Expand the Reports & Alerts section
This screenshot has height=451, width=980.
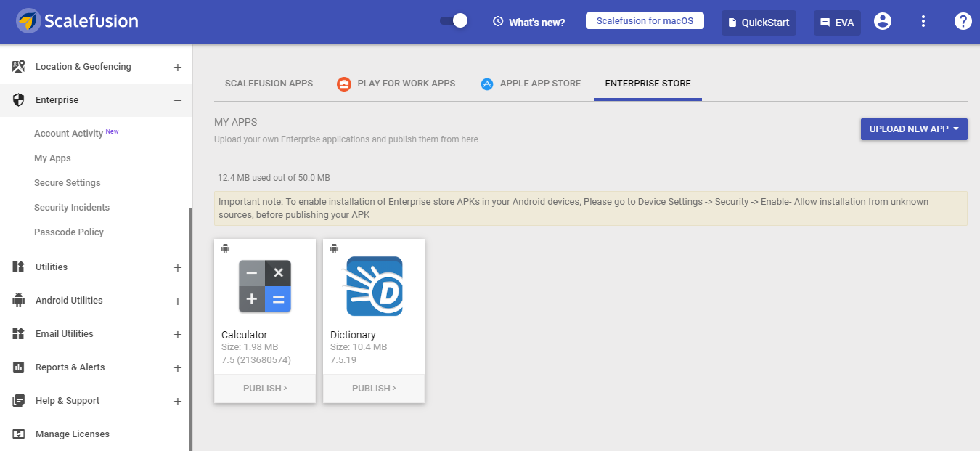point(178,367)
